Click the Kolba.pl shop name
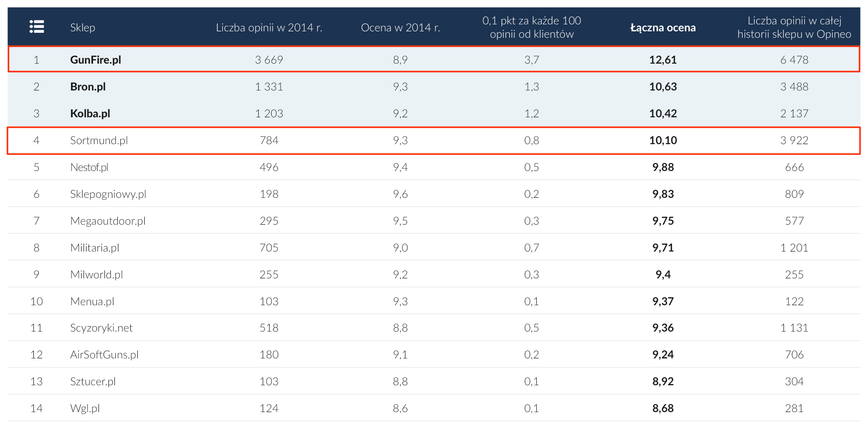Viewport: 868px width, 429px height. point(90,113)
